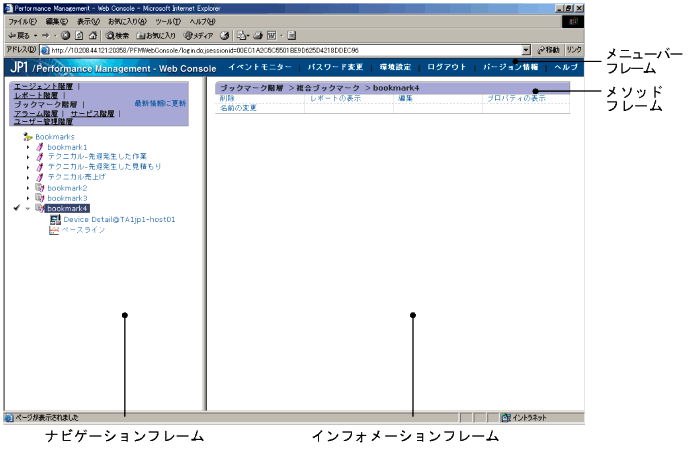Click the Refresh page icon

pyautogui.click(x=79, y=36)
